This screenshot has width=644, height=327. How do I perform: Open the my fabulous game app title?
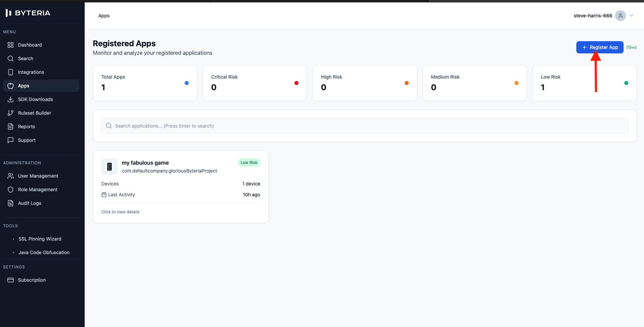[145, 163]
